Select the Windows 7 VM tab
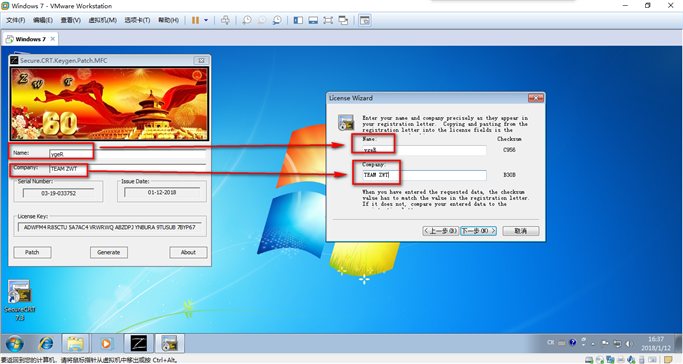The image size is (683, 364). (30, 39)
